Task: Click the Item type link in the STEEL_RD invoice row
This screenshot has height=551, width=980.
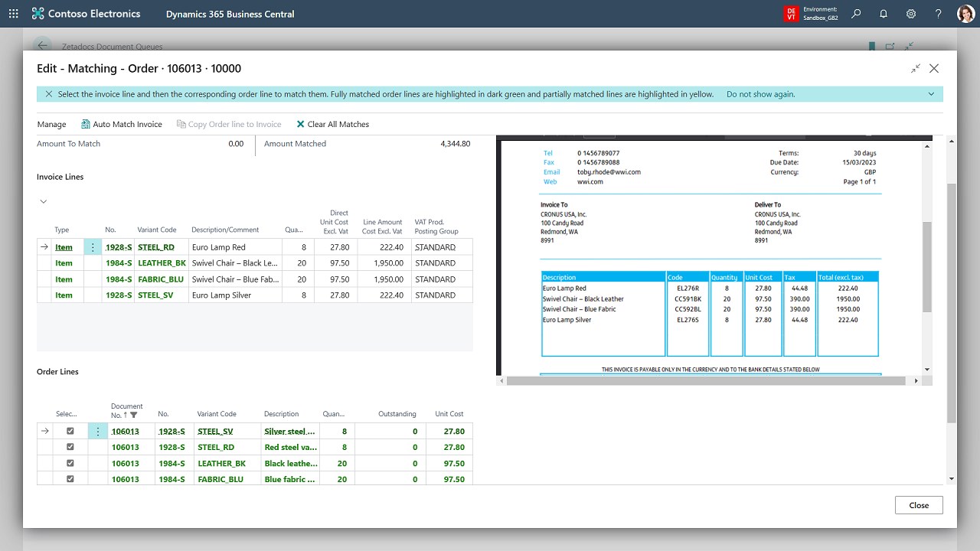Action: (64, 247)
